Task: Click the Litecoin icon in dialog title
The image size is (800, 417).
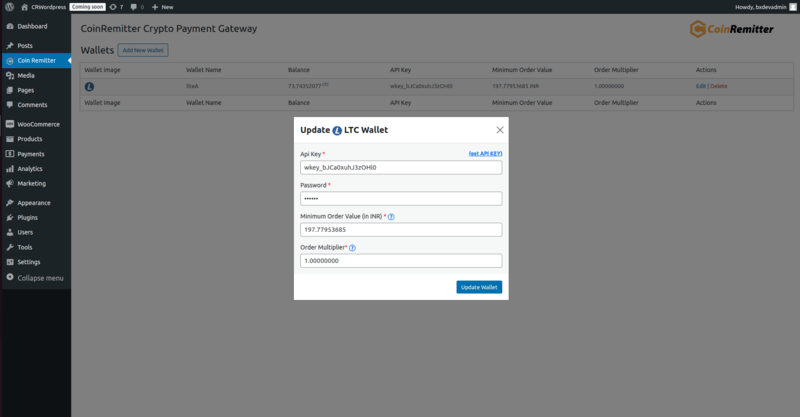Action: [x=337, y=131]
